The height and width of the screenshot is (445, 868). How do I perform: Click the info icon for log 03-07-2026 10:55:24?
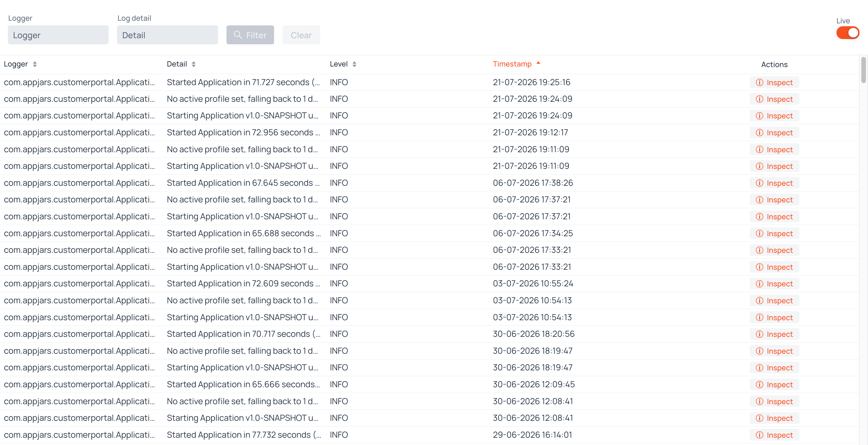(x=759, y=284)
